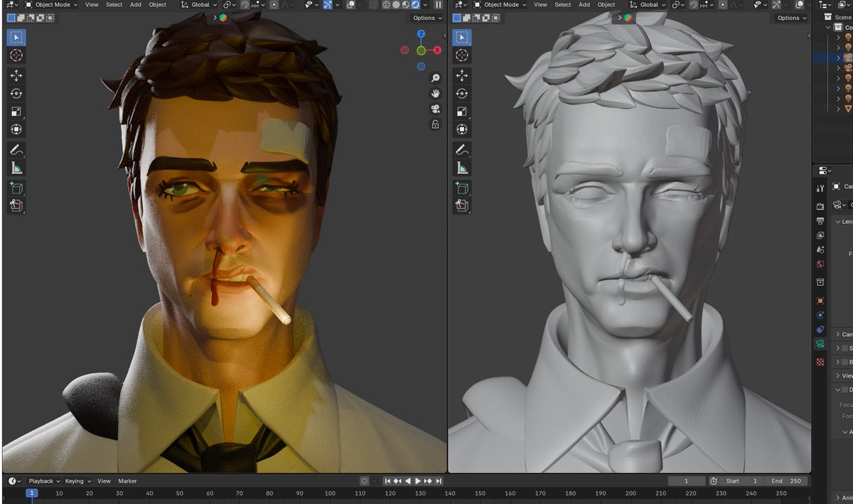Choose the Rotate tool in right viewport

pos(461,93)
